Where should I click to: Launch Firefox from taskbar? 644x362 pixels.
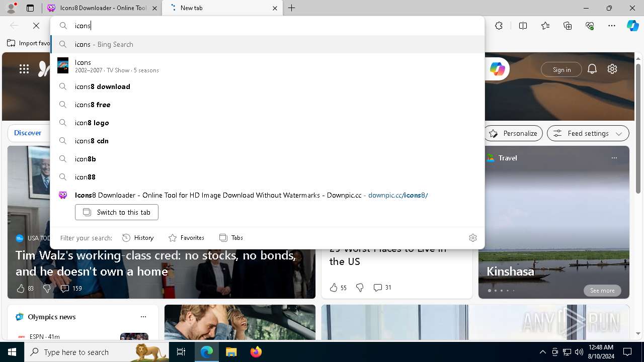(256, 352)
